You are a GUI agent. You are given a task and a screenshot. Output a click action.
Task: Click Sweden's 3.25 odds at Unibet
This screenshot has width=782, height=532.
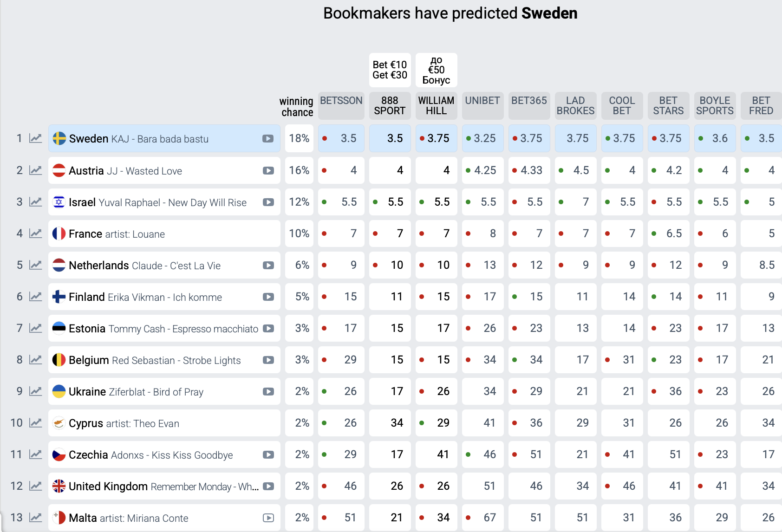482,138
